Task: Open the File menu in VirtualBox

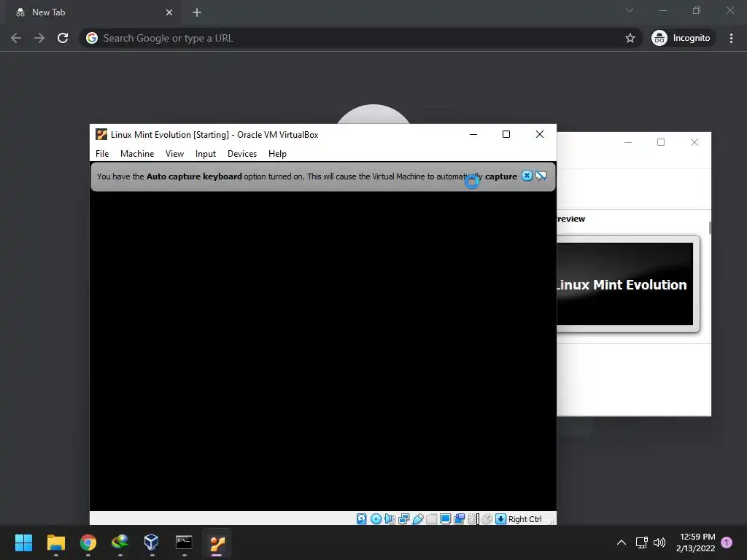Action: (102, 154)
